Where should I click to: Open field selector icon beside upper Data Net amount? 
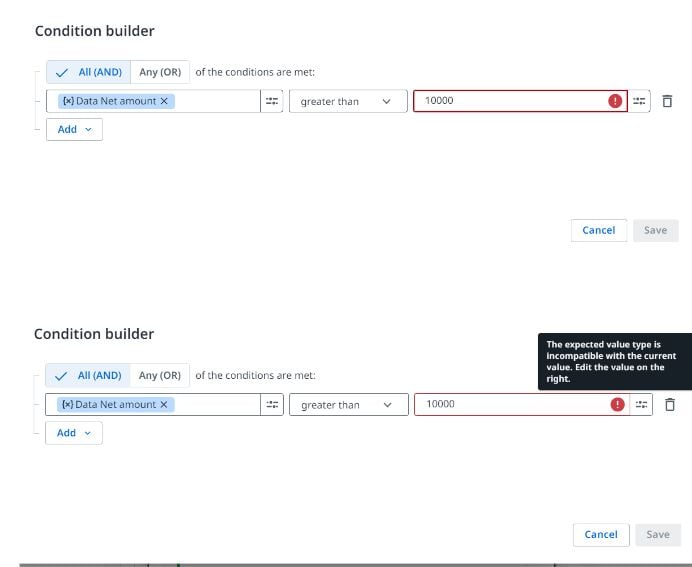(272, 101)
